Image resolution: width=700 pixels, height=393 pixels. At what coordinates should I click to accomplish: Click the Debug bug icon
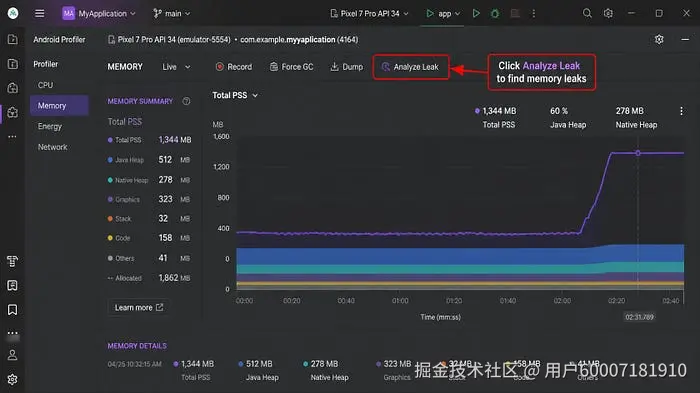495,13
